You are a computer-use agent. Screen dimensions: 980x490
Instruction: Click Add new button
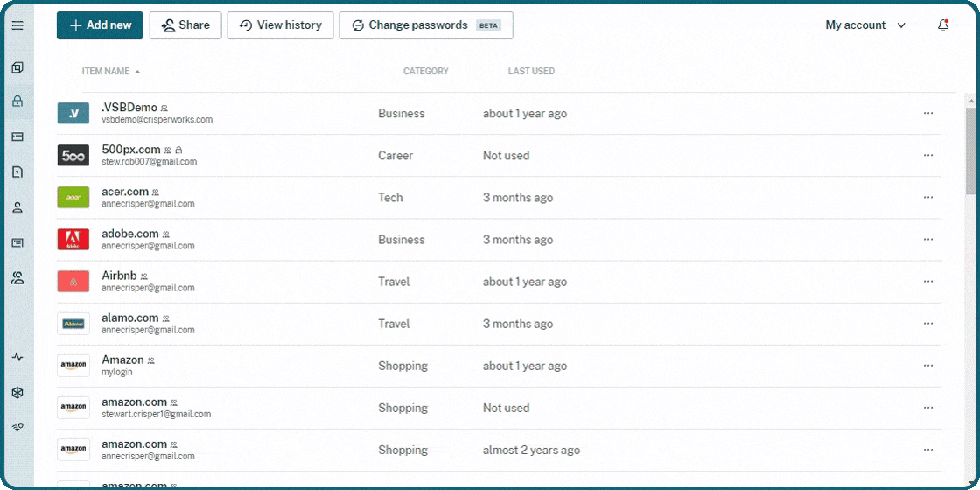tap(100, 25)
